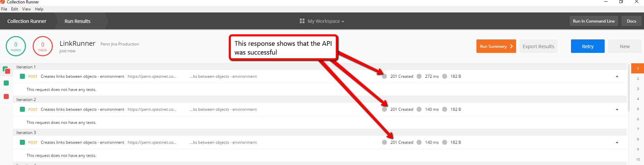Click size dot beside 182 B in Iteration 3

coord(444,142)
